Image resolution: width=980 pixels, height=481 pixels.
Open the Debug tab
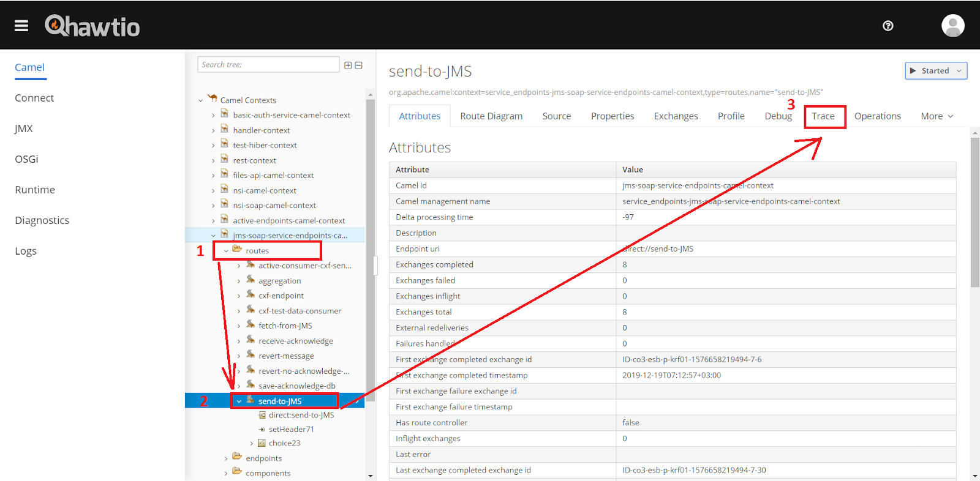778,116
